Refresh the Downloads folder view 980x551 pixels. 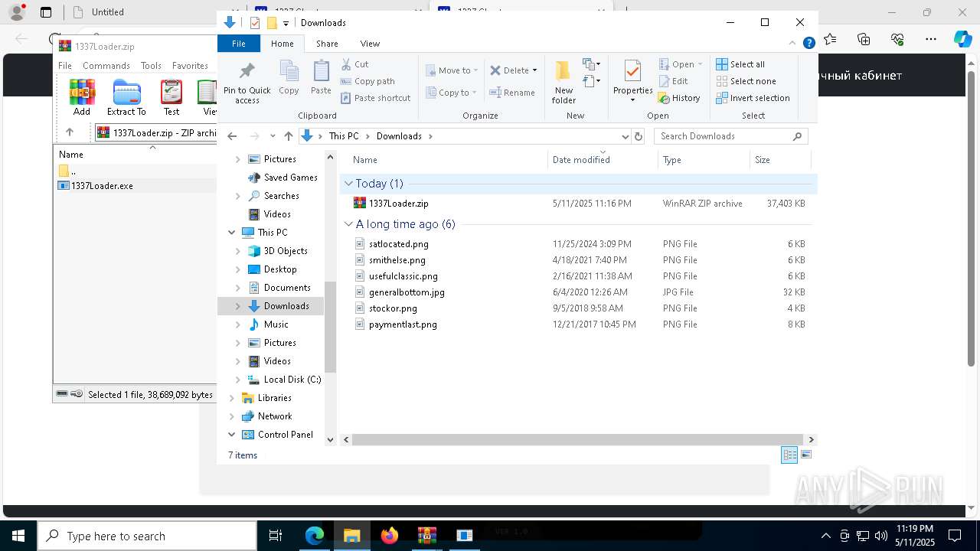tap(639, 136)
